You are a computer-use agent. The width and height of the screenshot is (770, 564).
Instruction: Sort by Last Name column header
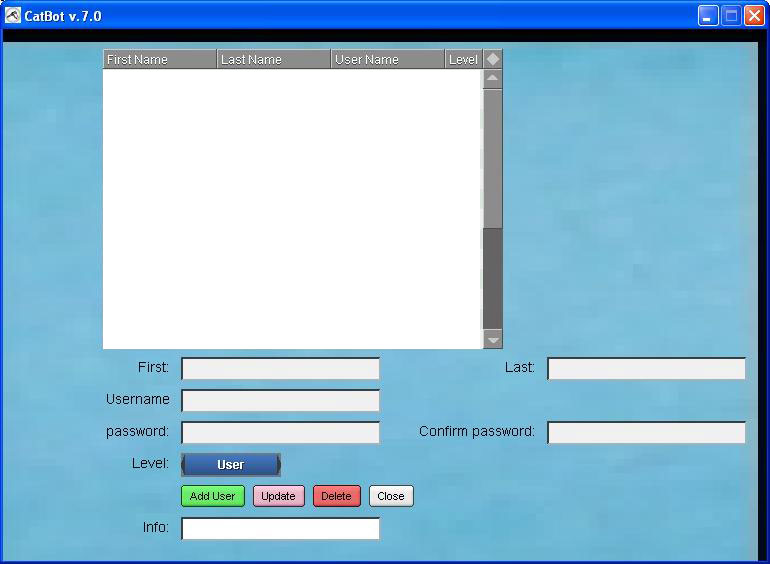(274, 59)
